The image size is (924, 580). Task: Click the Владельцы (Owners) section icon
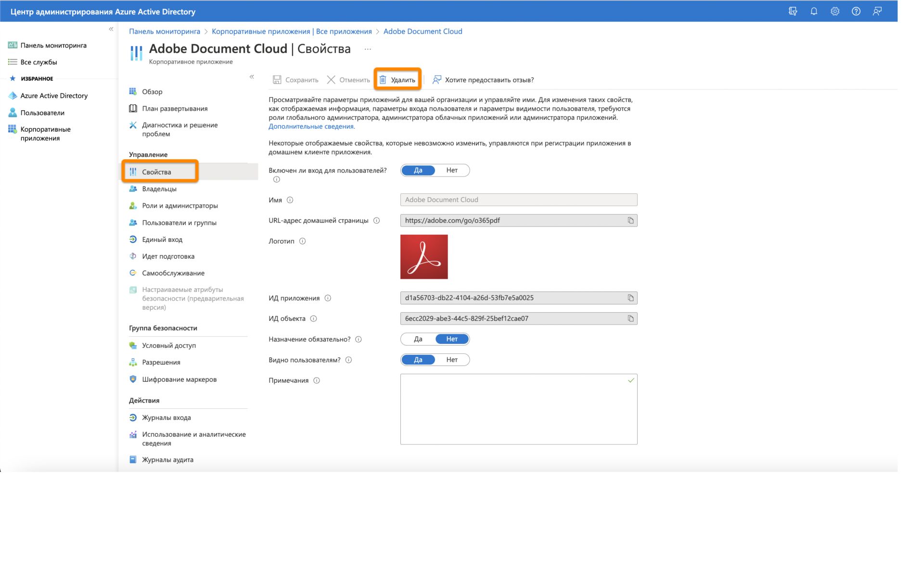pyautogui.click(x=133, y=189)
